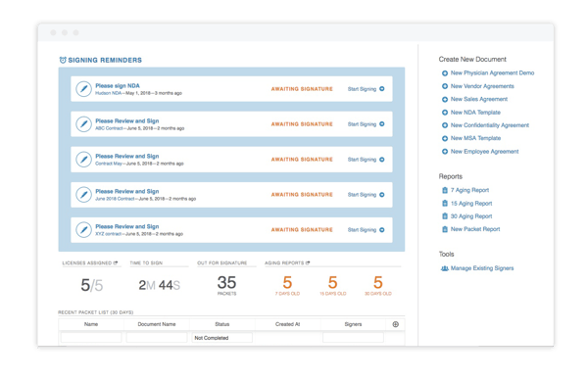The height and width of the screenshot is (379, 588).
Task: Click pen icon for XYZ contract reminder
Action: coord(83,230)
